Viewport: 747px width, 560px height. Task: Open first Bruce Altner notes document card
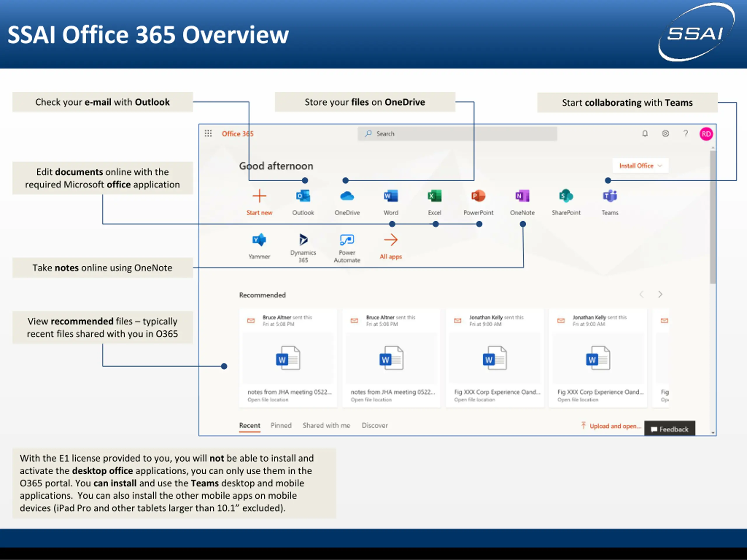pyautogui.click(x=288, y=358)
